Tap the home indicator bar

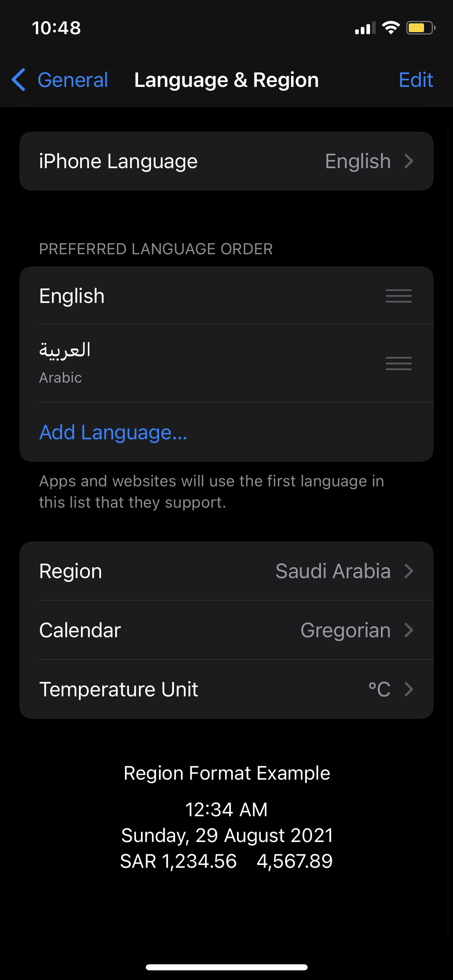tap(226, 967)
